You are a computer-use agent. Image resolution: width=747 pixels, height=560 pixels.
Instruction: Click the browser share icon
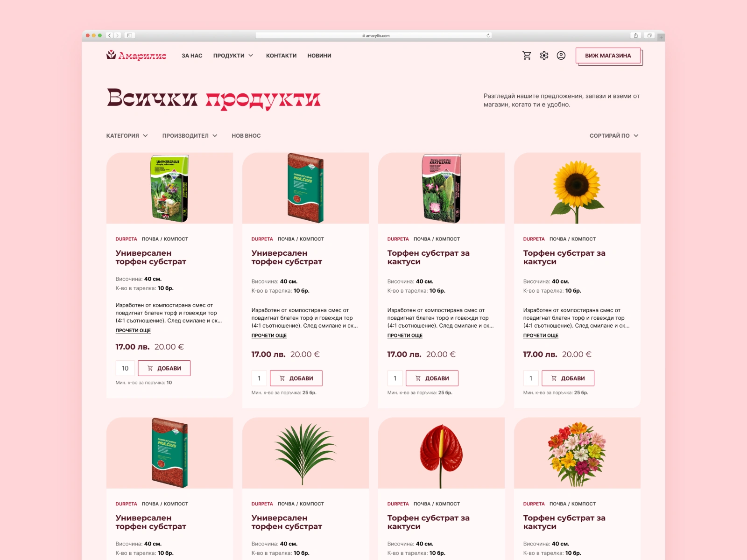tap(635, 35)
